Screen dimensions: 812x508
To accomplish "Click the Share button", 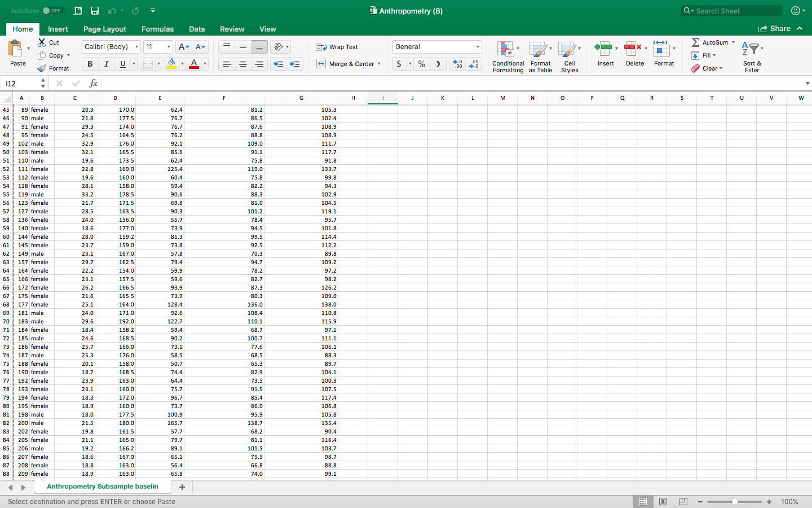I will [x=775, y=29].
